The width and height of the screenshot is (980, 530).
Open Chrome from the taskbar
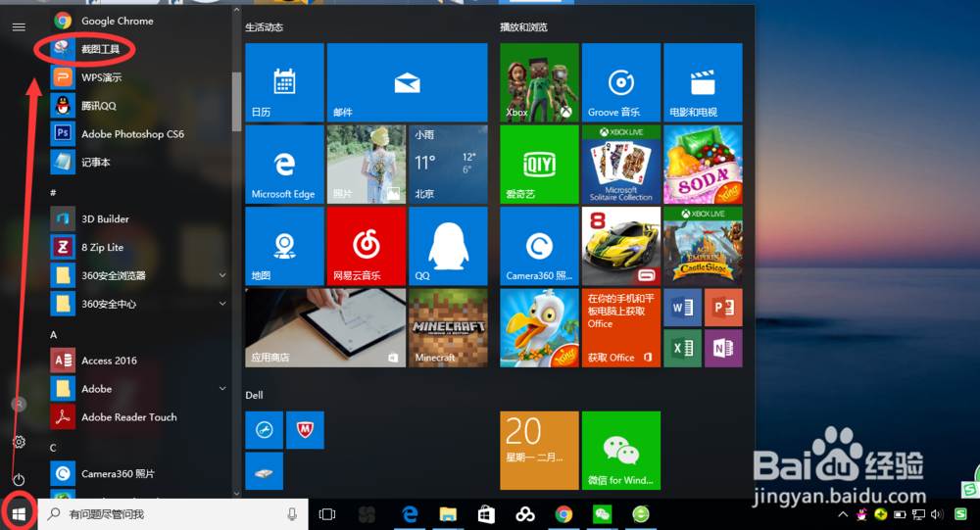coord(563,514)
